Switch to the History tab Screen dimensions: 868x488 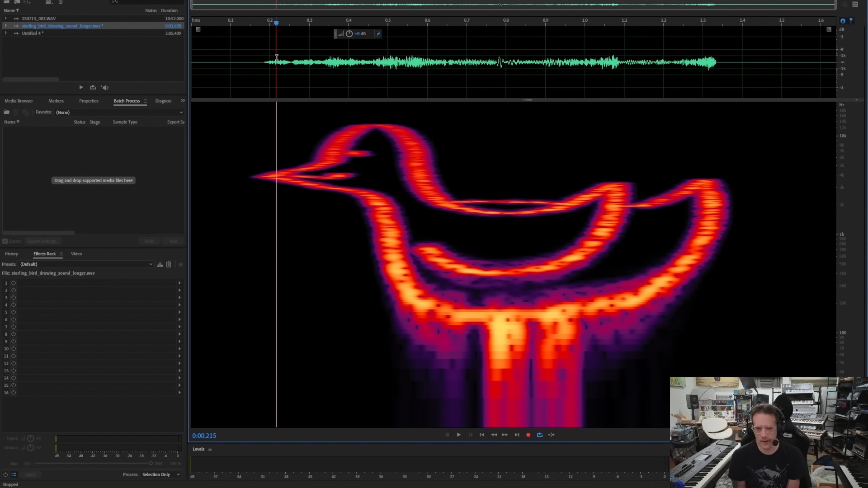pyautogui.click(x=11, y=254)
